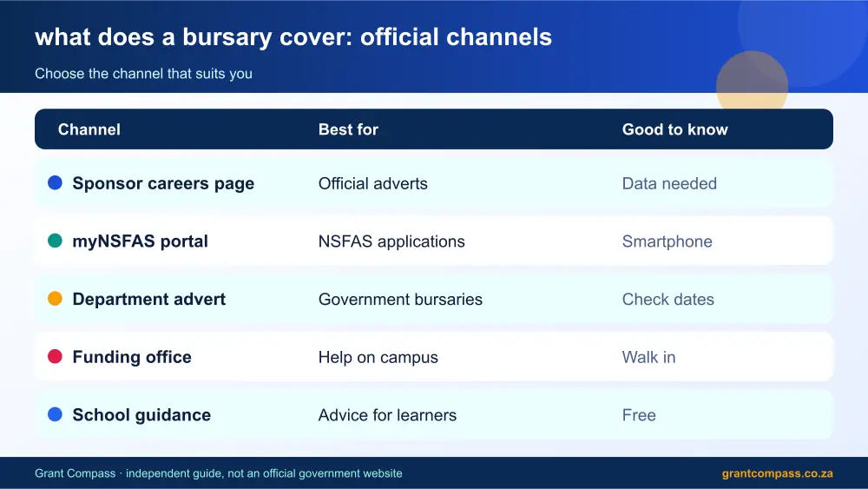868x489 pixels.
Task: Click the red dot beside Funding office
Action: pyautogui.click(x=55, y=356)
